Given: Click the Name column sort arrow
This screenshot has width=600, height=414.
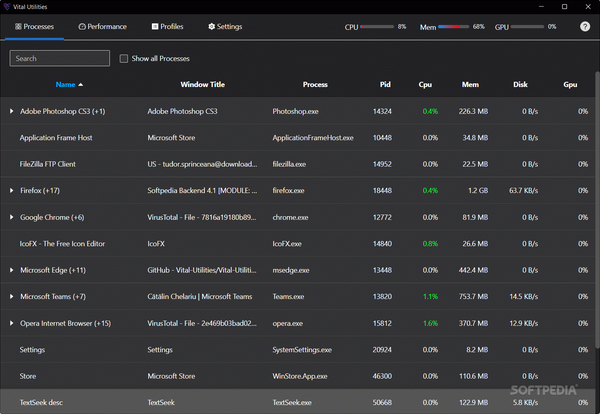Looking at the screenshot, I should coord(81,85).
